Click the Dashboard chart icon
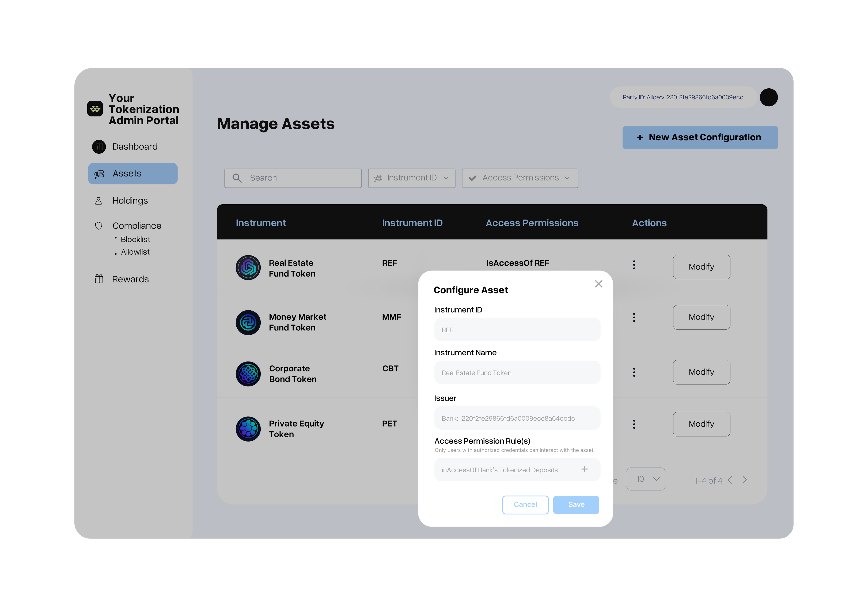The image size is (868, 603). (99, 146)
